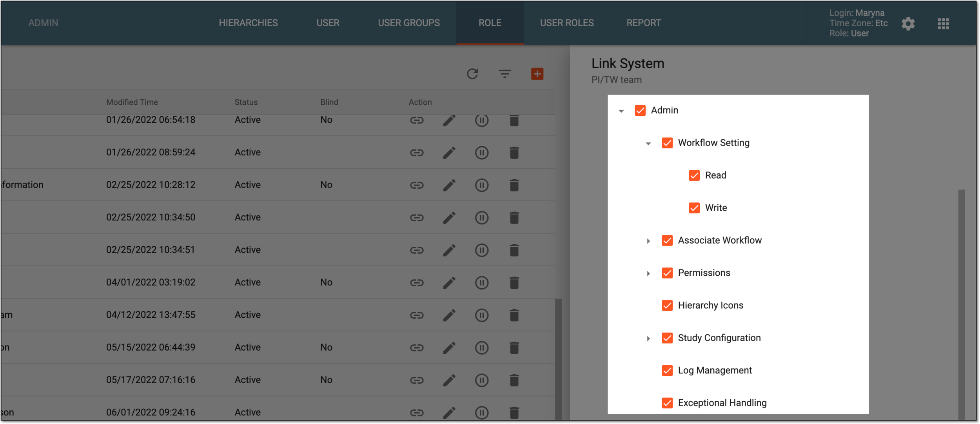Uncheck the Associate Workflow checkbox
The image size is (980, 424).
click(667, 240)
